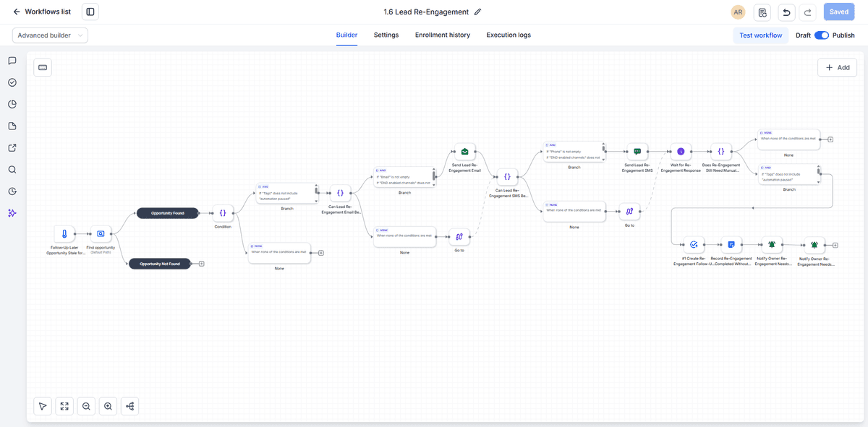Image resolution: width=868 pixels, height=427 pixels.
Task: Open the Advanced builder dropdown
Action: 50,35
